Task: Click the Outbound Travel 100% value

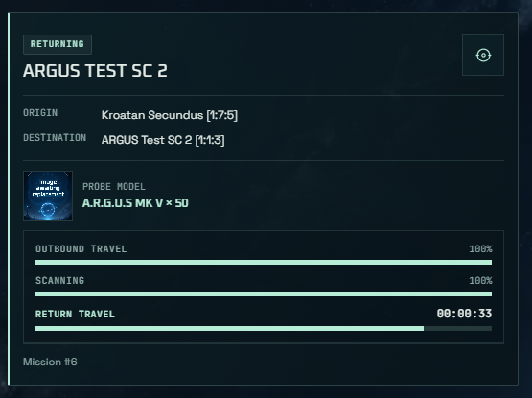Action: coord(480,249)
